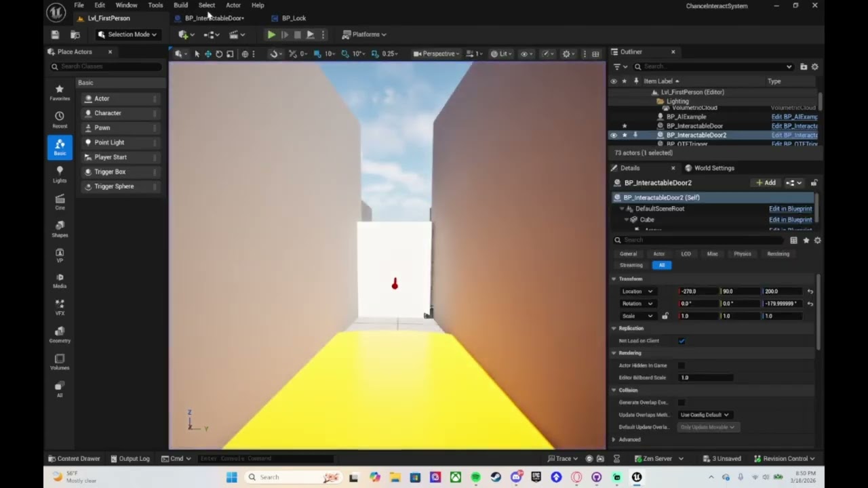Screen dimensions: 868x488
Task: Open Spotify from the Windows taskbar
Action: click(475, 477)
